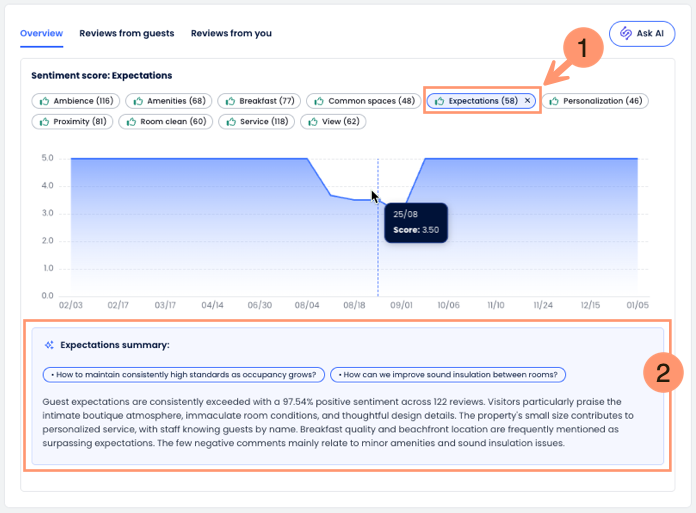Click the improve sound insulation suggestion
This screenshot has height=513, width=696.
coord(448,375)
